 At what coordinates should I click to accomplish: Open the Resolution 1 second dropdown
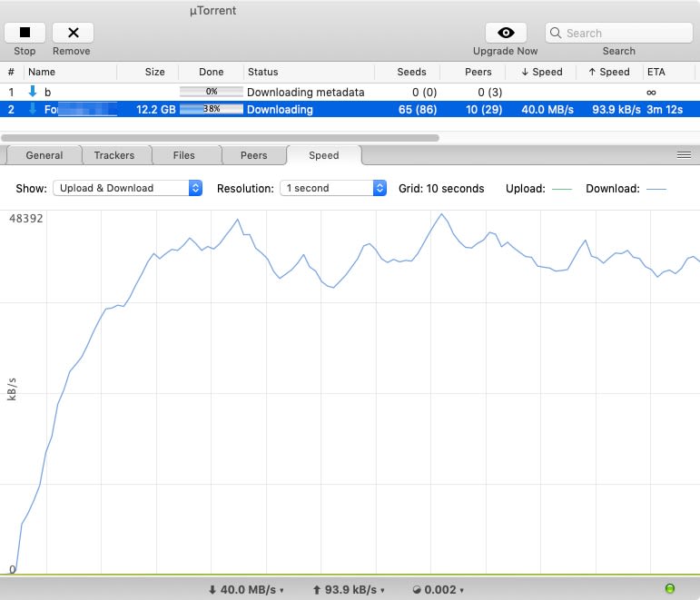click(x=333, y=188)
